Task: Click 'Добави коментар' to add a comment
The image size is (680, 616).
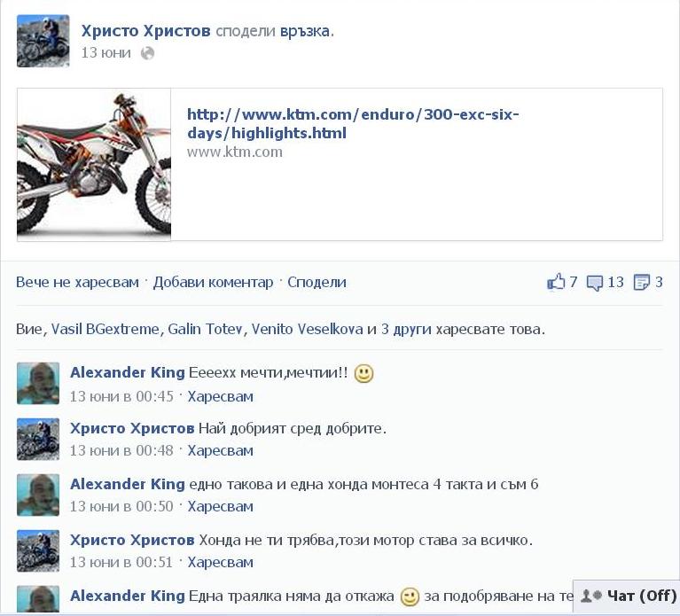Action: (x=214, y=282)
